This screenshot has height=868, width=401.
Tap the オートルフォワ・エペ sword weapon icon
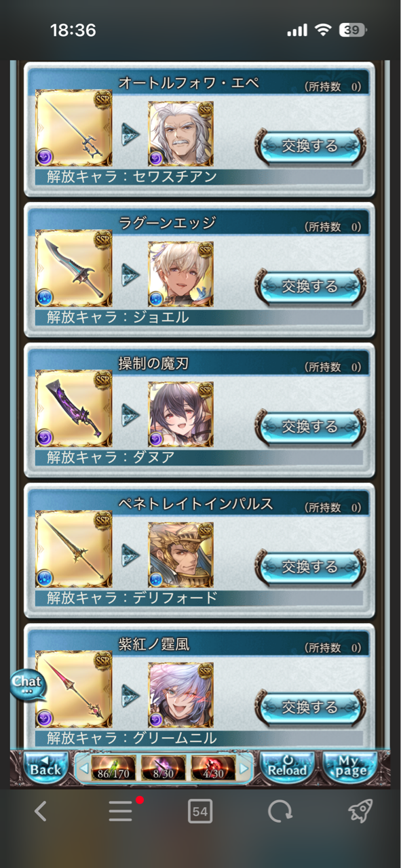click(x=73, y=129)
